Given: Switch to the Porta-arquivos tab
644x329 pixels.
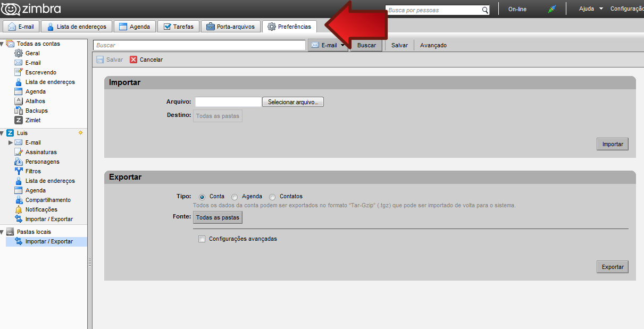Looking at the screenshot, I should [231, 27].
